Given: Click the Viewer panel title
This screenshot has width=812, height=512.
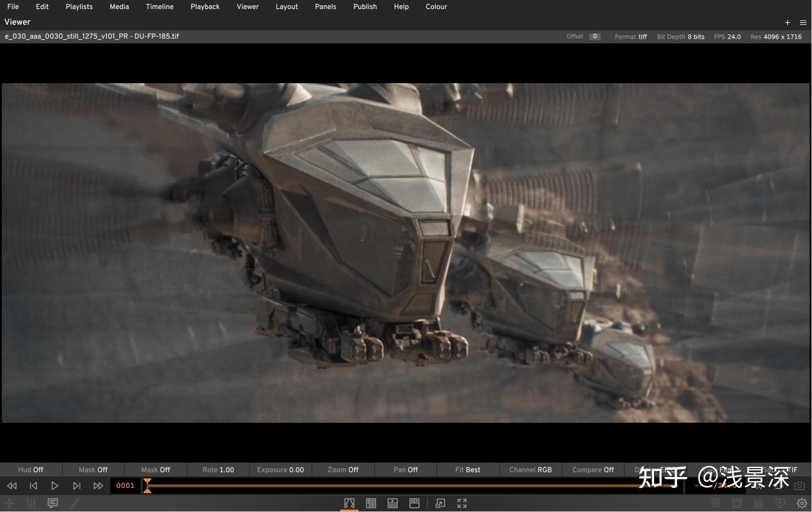Looking at the screenshot, I should pos(17,22).
